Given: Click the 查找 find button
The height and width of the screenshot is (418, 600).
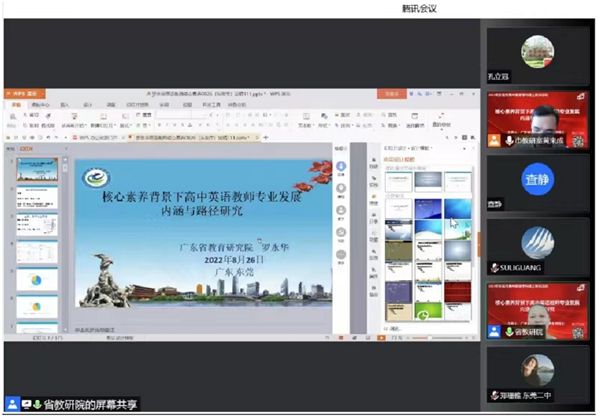Looking at the screenshot, I should [x=388, y=115].
